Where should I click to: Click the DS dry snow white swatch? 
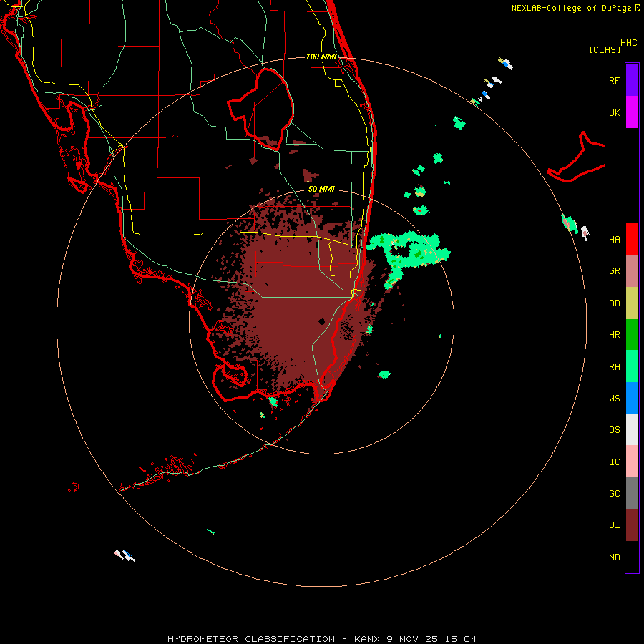pos(632,429)
